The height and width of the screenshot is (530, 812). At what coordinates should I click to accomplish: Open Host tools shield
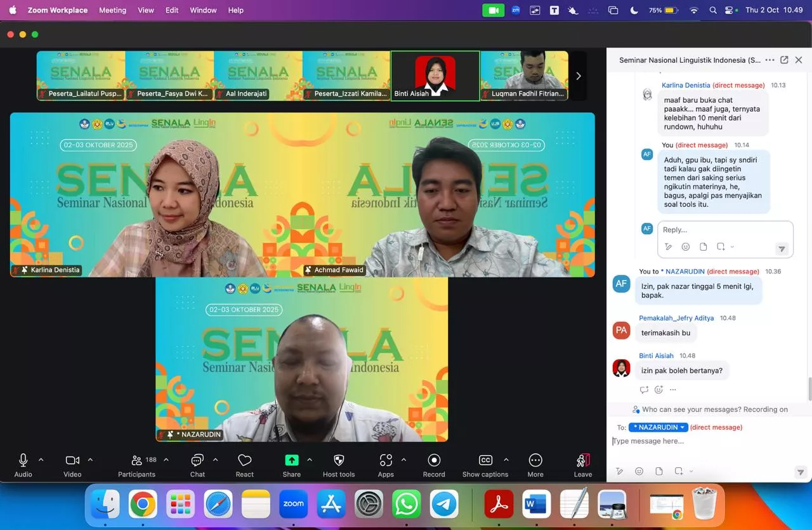(x=339, y=465)
